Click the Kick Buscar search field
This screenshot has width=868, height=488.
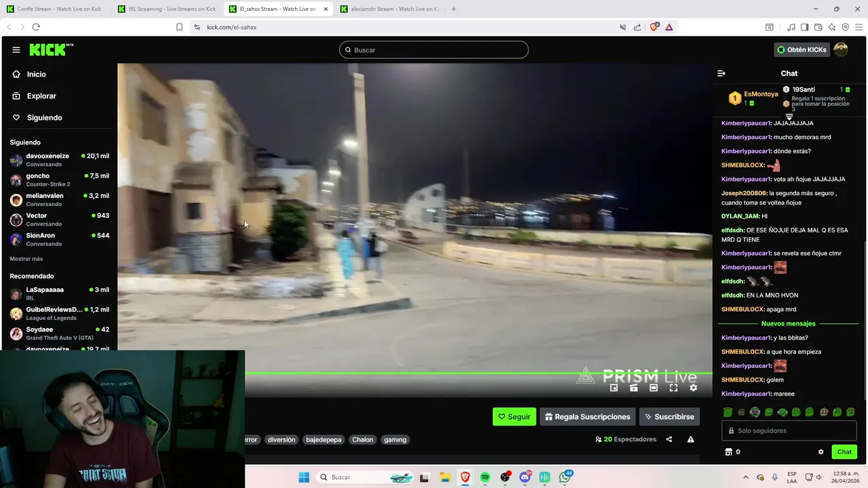(x=434, y=49)
